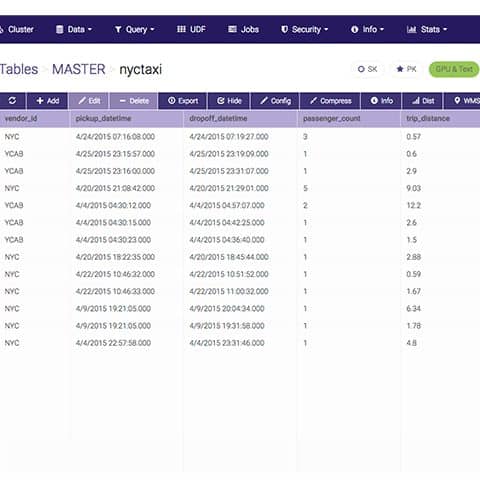
Task: Click the PK star icon
Action: click(x=400, y=69)
